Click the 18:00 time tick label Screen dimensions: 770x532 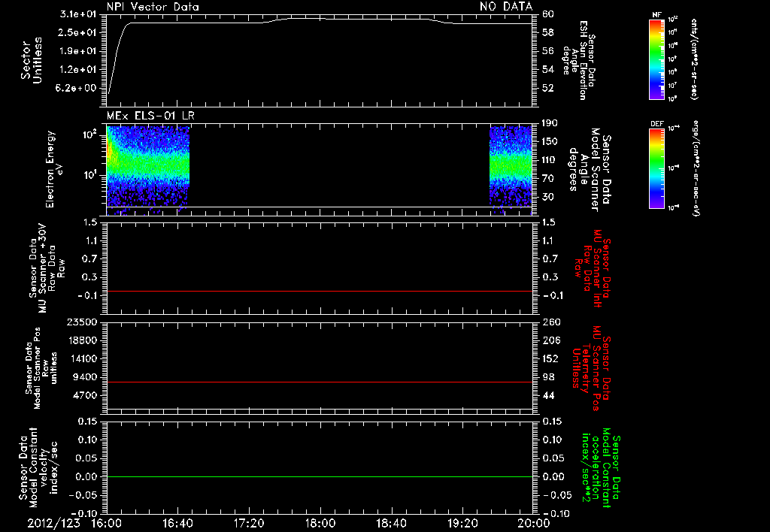[x=320, y=523]
